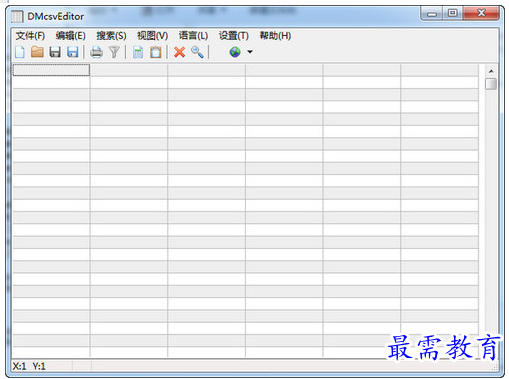
Task: Click the vertical scrollbar thumb
Action: tap(491, 84)
